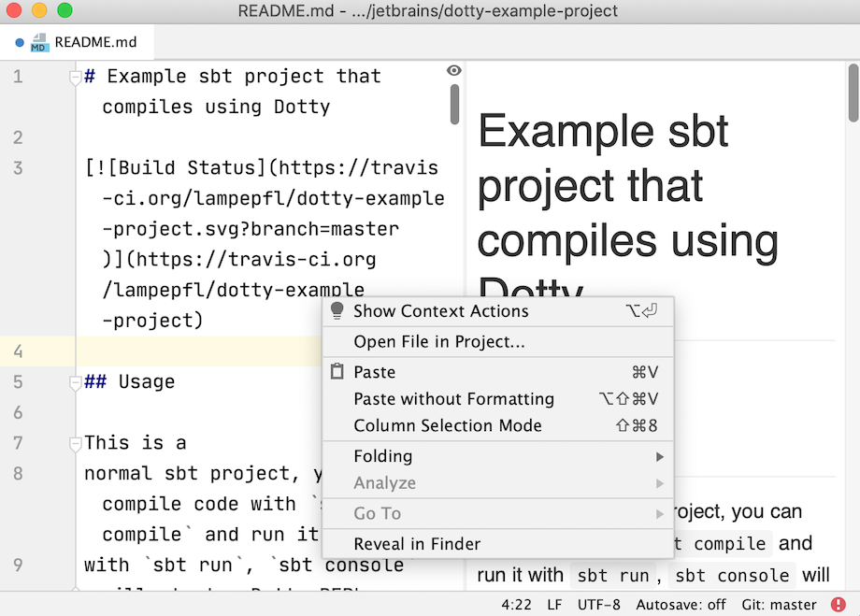Click the LF line separator widget
860x616 pixels.
pos(555,605)
